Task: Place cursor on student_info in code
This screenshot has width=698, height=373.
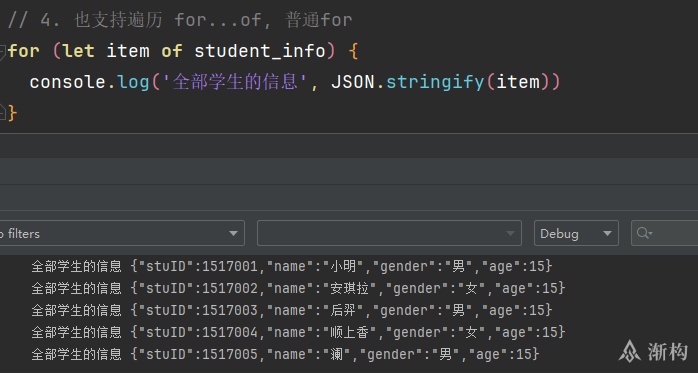Action: (260, 51)
